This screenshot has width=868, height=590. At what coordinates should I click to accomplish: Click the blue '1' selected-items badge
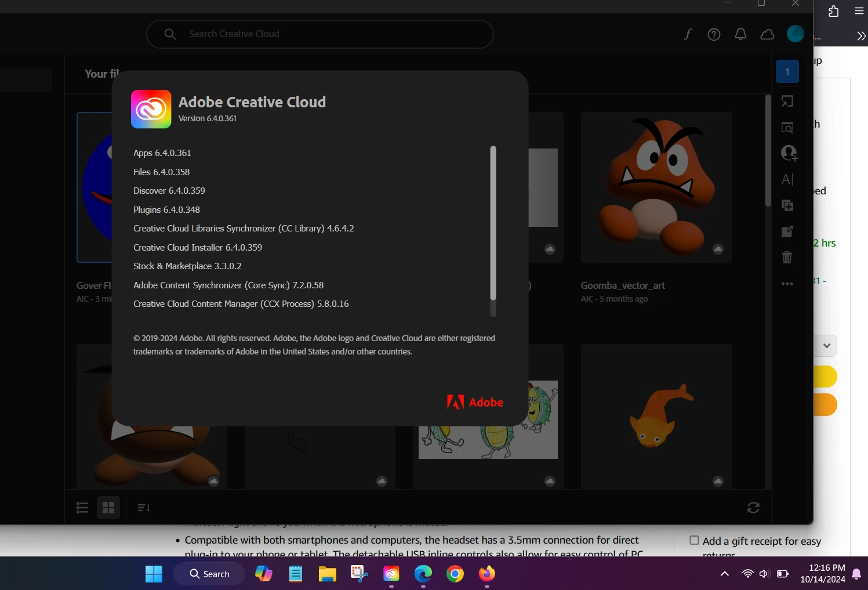coord(787,71)
